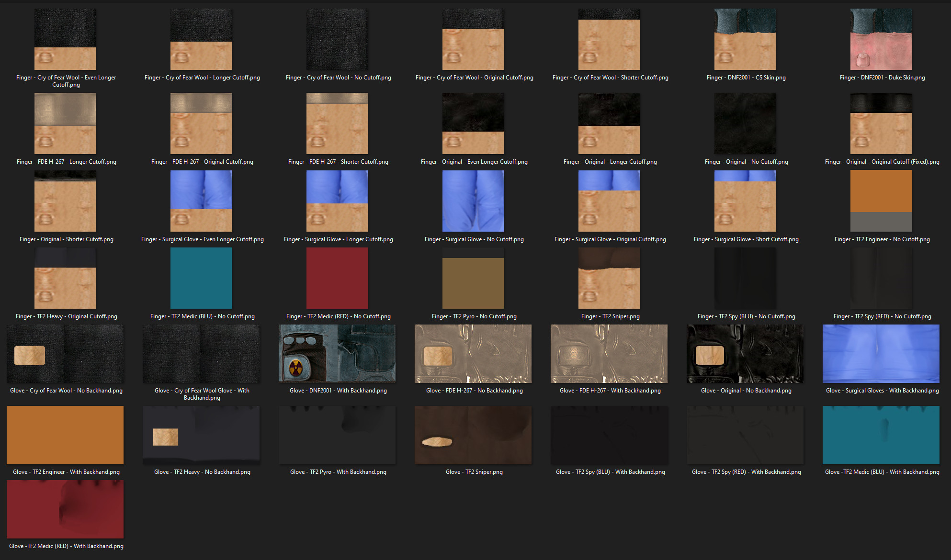Open Finger - DNF2001 - Duke Skin.png image
This screenshot has height=560, width=951.
click(881, 39)
